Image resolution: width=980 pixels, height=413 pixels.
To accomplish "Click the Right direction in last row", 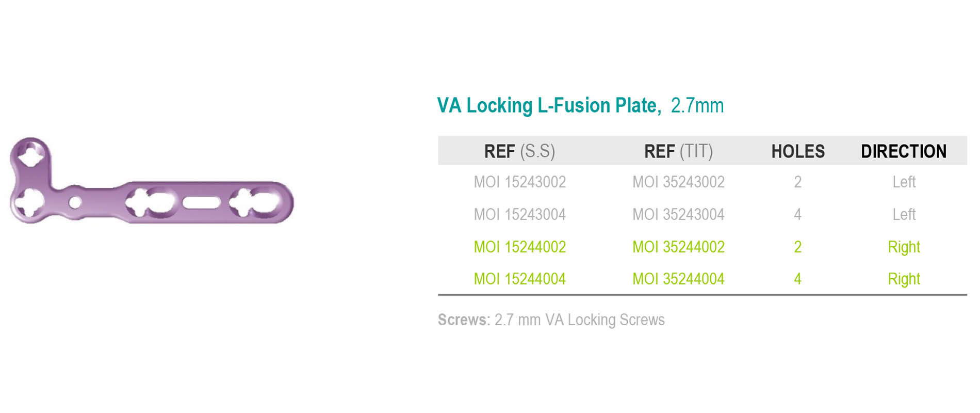I will click(x=904, y=279).
